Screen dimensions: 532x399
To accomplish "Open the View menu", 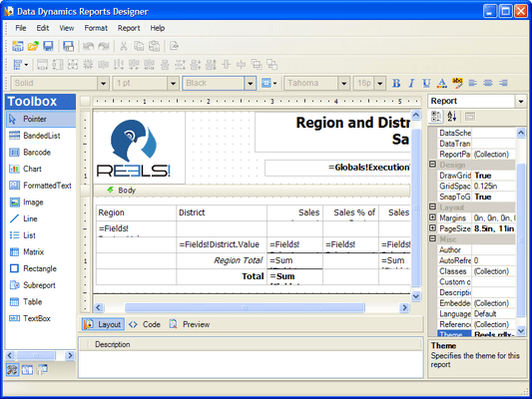I will click(x=67, y=28).
